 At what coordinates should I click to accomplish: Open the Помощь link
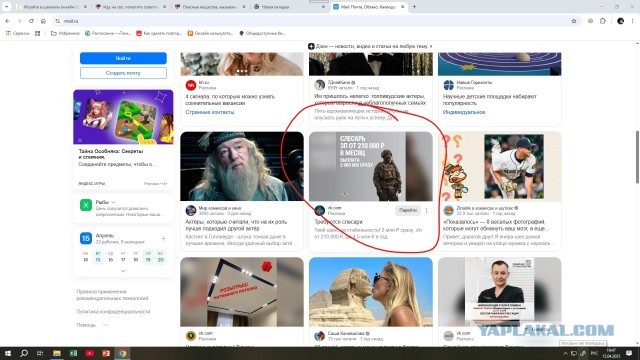pos(86,325)
